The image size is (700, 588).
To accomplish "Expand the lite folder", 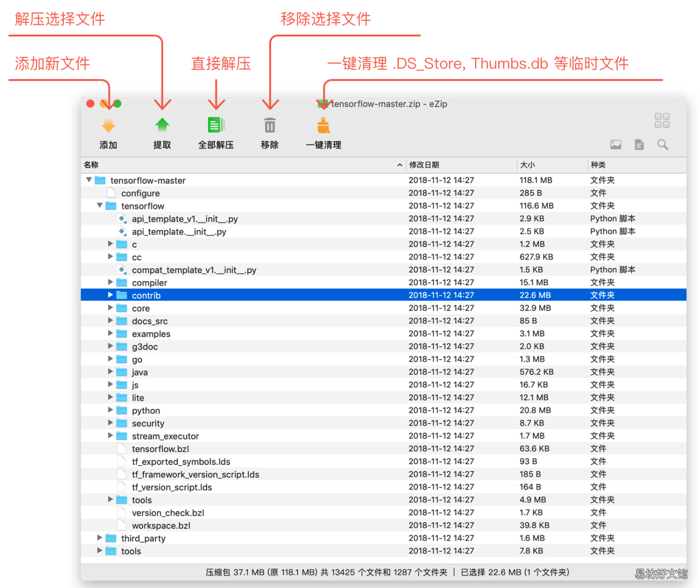I will [110, 397].
